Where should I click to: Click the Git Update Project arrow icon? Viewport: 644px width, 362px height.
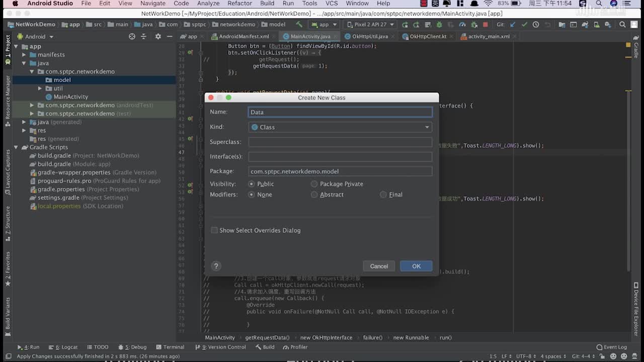tap(512, 24)
